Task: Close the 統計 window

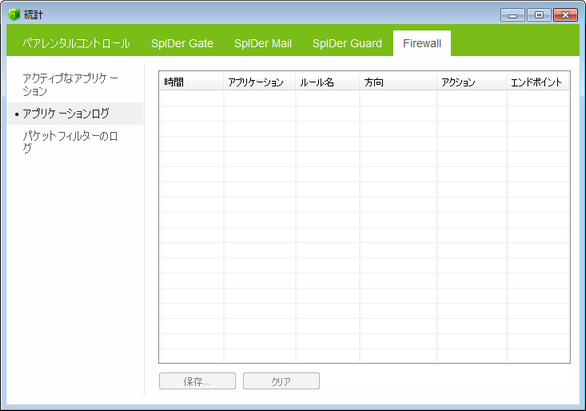Action: (x=565, y=15)
